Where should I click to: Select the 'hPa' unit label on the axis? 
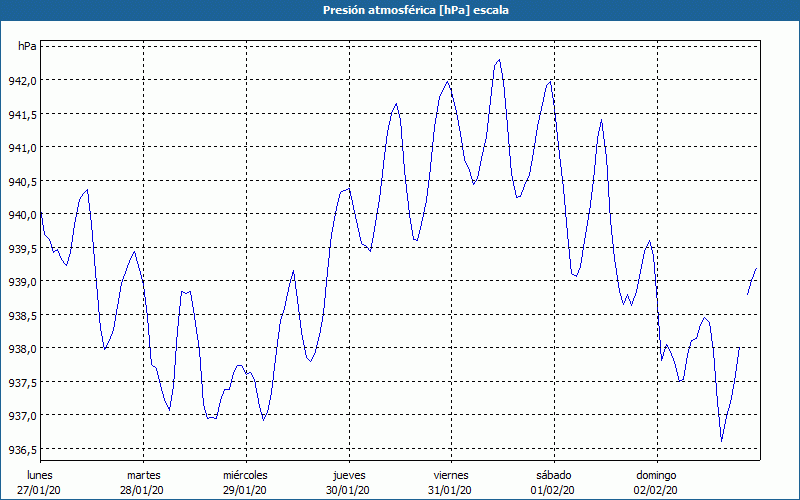tap(27, 46)
